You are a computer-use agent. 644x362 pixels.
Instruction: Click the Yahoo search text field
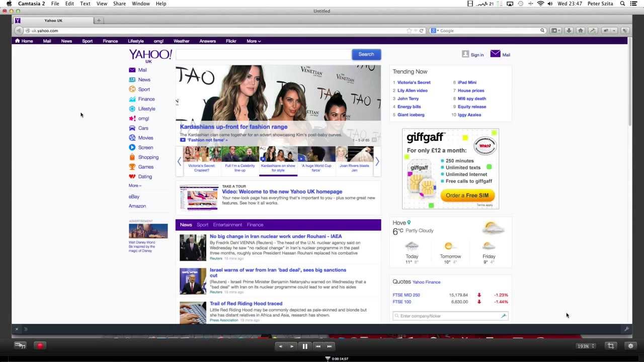[x=264, y=54]
